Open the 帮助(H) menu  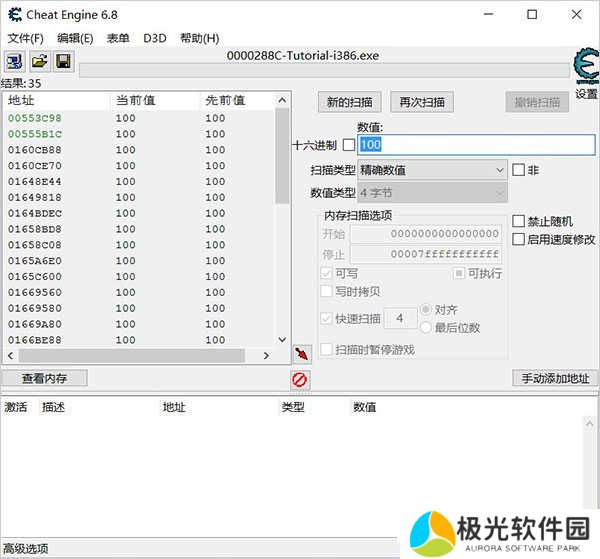pyautogui.click(x=199, y=38)
